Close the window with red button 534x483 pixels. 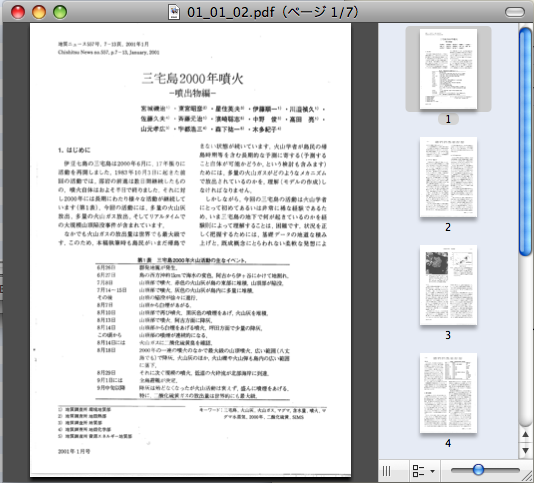(x=18, y=12)
